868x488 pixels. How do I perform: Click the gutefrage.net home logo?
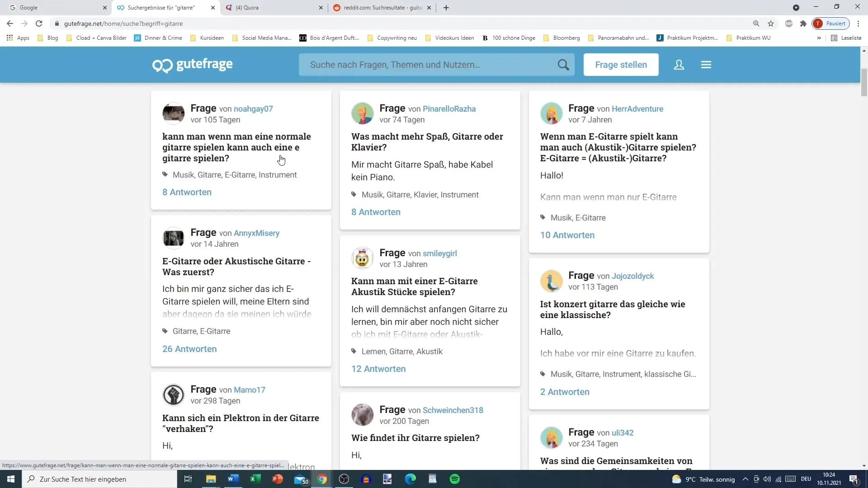[x=192, y=64]
